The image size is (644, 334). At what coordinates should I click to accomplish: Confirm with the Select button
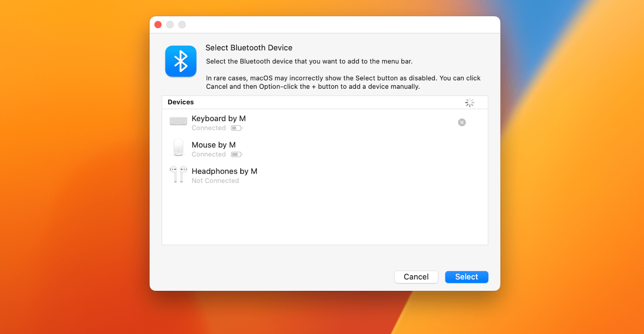[x=466, y=277]
